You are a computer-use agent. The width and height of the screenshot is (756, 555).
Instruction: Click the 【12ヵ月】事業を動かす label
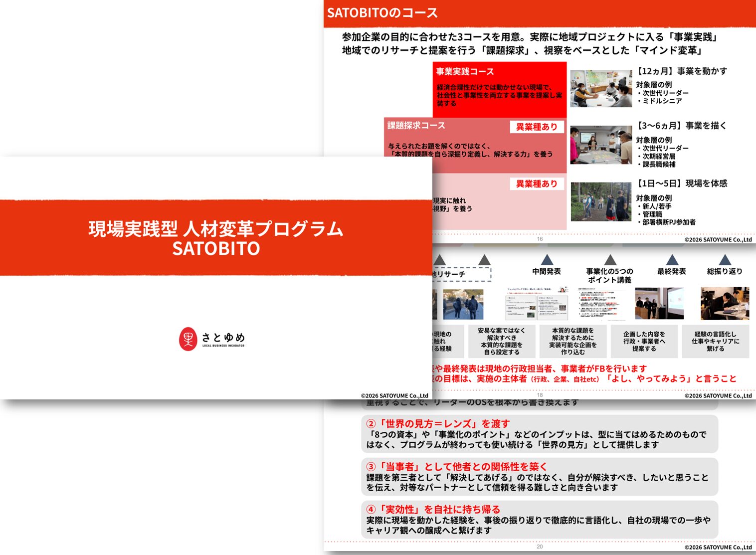pos(681,71)
